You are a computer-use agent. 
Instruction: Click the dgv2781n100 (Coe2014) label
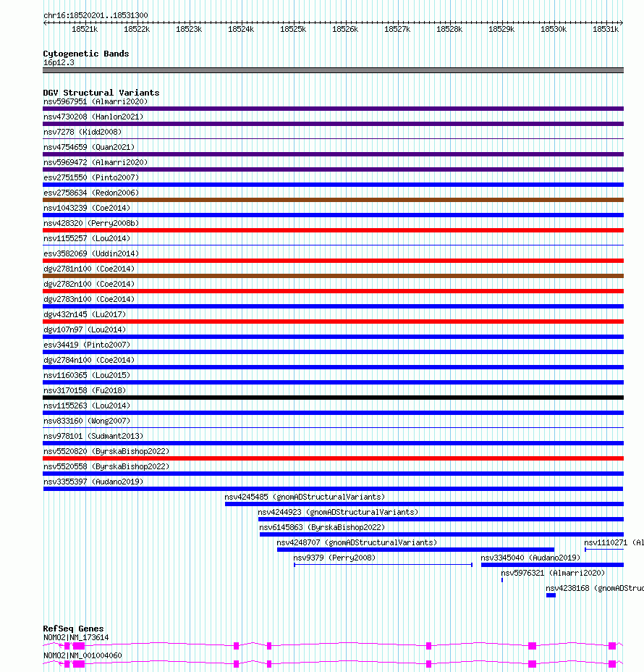89,269
